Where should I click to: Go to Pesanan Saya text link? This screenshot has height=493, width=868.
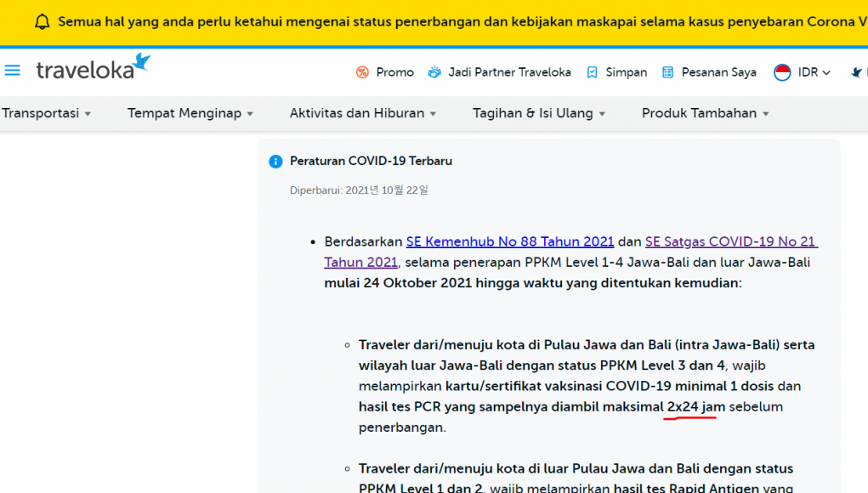[718, 72]
